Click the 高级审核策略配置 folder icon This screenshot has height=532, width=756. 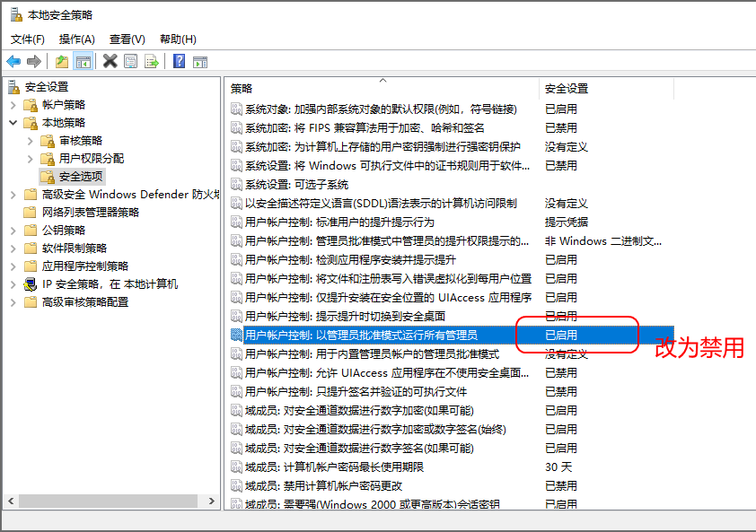pyautogui.click(x=31, y=302)
